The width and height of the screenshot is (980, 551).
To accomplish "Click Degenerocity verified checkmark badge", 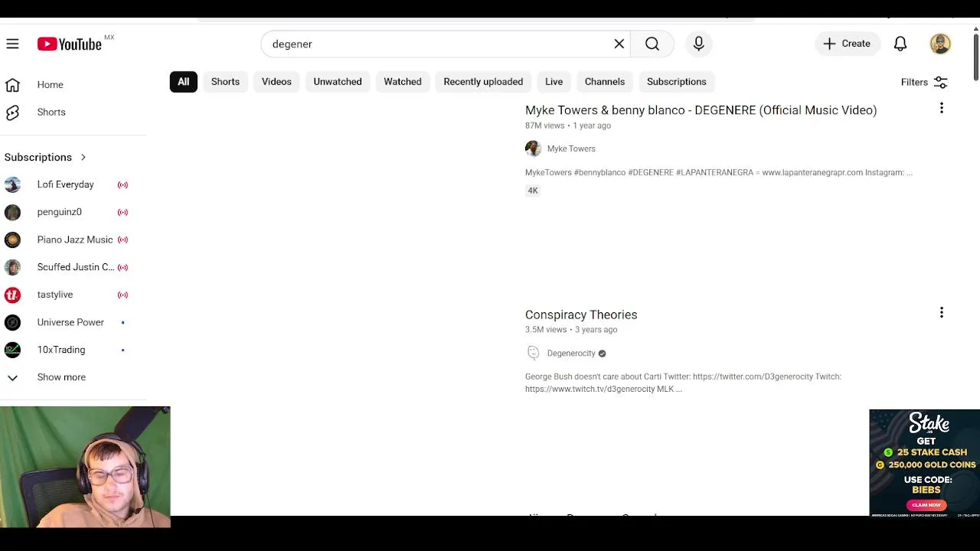I will [602, 354].
